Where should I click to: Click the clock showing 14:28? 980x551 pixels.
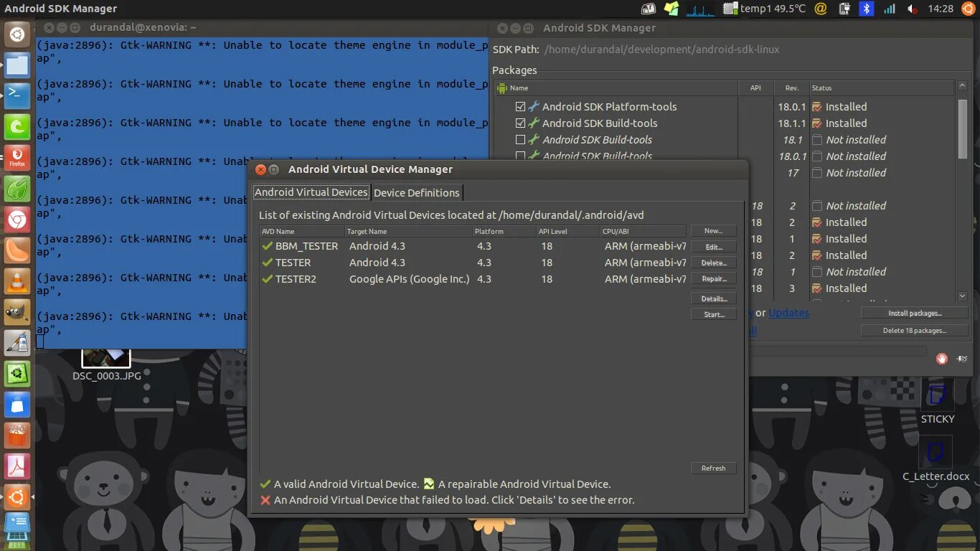point(940,9)
